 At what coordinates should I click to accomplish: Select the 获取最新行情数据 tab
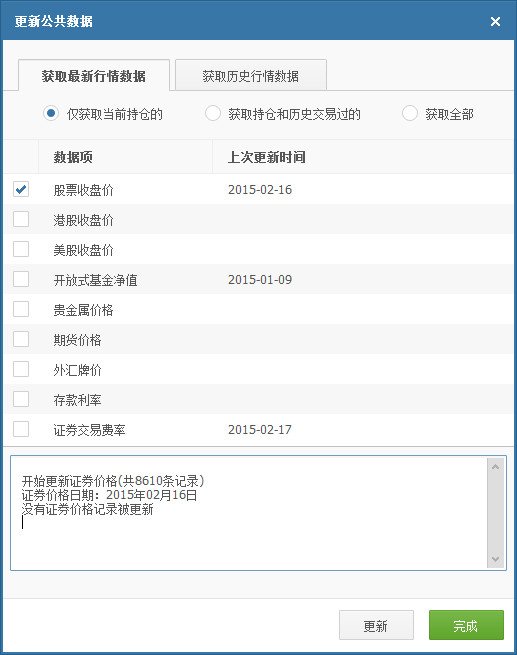pos(94,75)
